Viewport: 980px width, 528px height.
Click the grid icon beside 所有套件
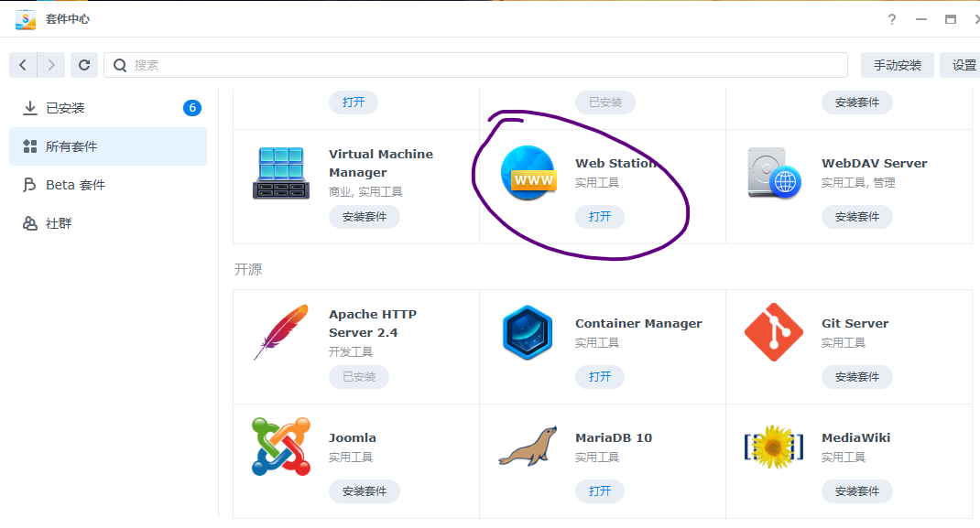tap(29, 146)
